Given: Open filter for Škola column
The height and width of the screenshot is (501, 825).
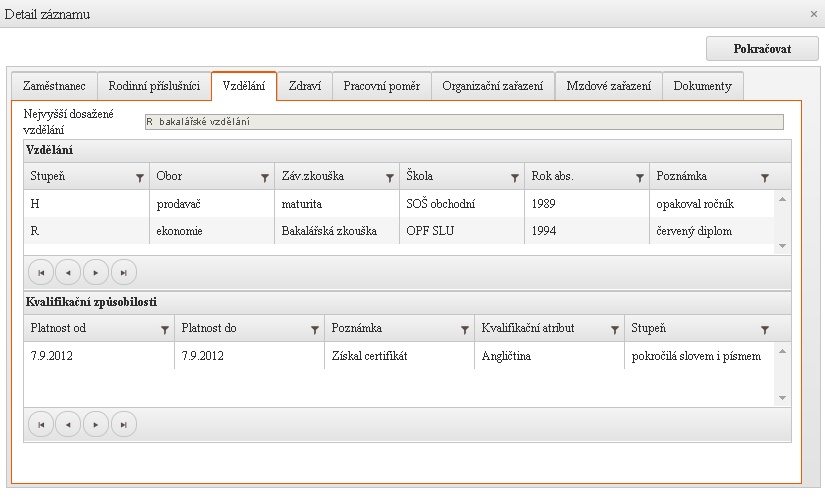Looking at the screenshot, I should click(515, 177).
